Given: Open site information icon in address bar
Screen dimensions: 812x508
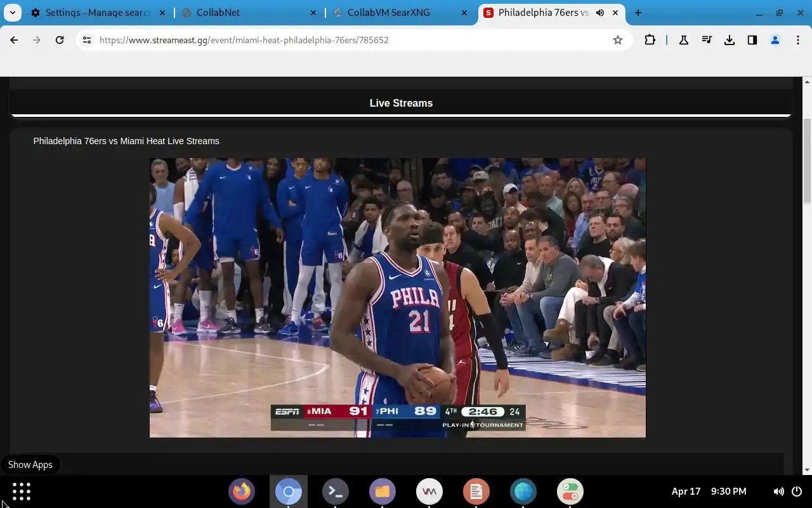Looking at the screenshot, I should click(87, 40).
